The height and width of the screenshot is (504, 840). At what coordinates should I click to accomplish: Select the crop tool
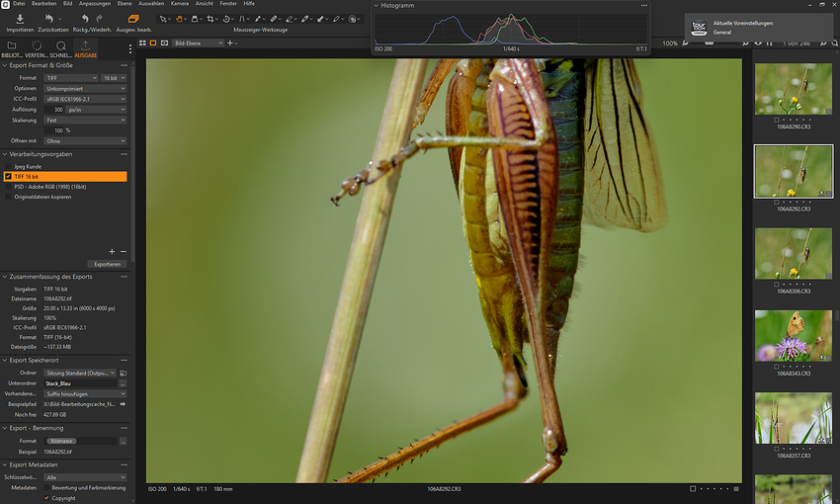pyautogui.click(x=210, y=19)
